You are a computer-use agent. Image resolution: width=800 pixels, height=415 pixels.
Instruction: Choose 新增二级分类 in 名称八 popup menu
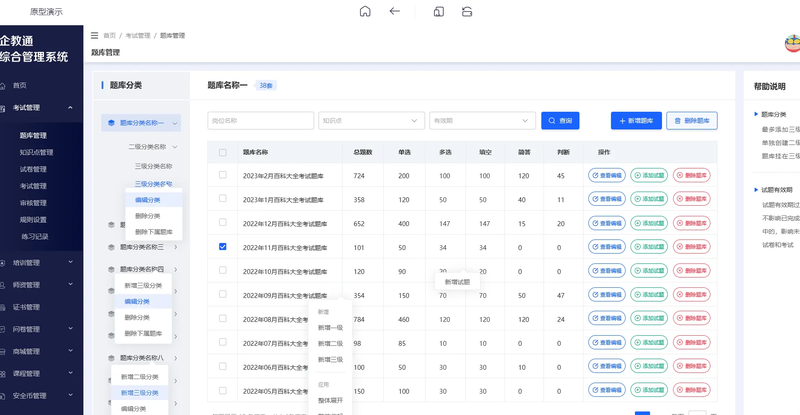pyautogui.click(x=140, y=377)
